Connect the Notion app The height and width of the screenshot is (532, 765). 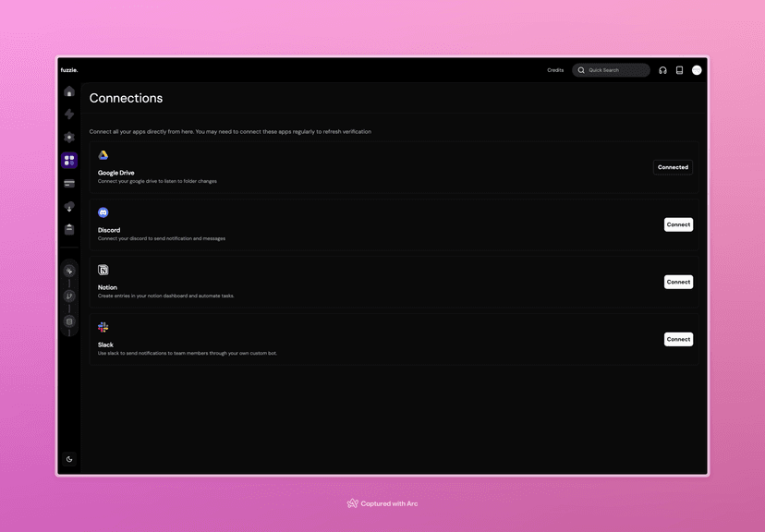[678, 282]
